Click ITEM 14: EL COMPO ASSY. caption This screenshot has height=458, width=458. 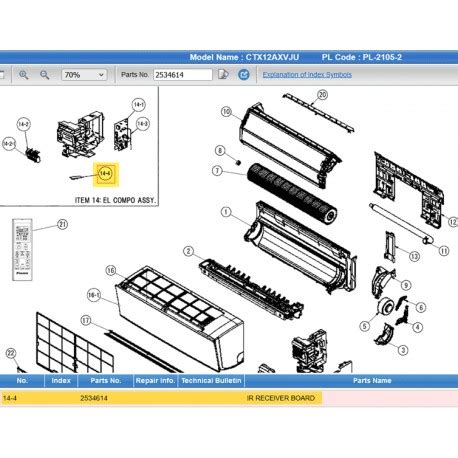point(115,200)
